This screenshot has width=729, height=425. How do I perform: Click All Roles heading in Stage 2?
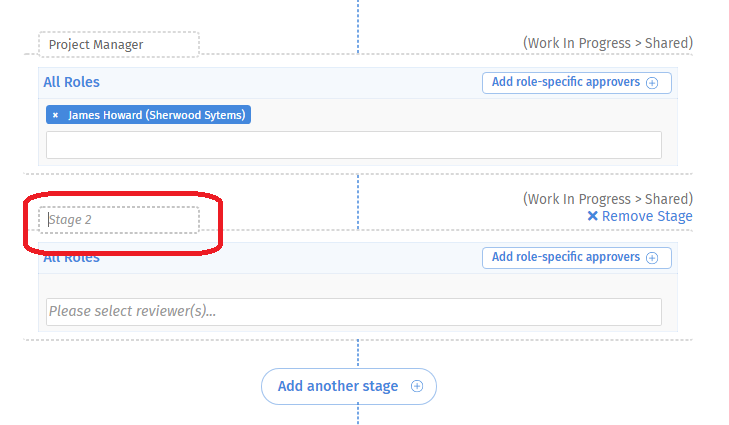[x=72, y=259]
